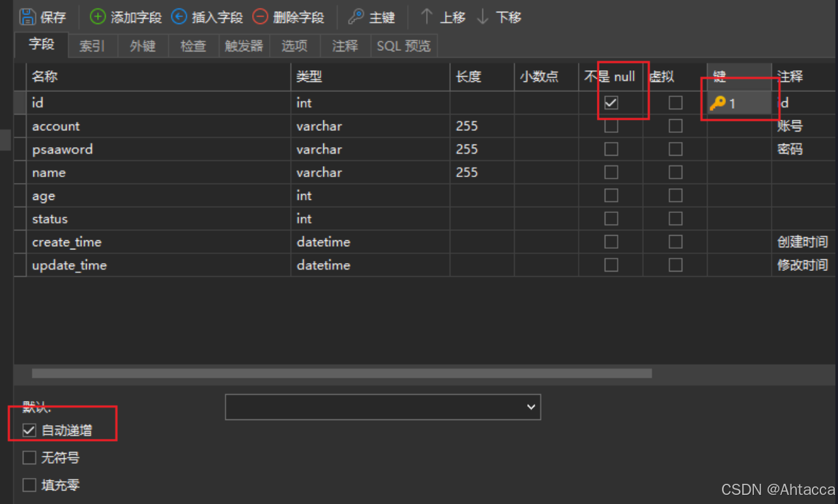The height and width of the screenshot is (504, 838).
Task: Select the id field name cell
Action: pos(158,103)
